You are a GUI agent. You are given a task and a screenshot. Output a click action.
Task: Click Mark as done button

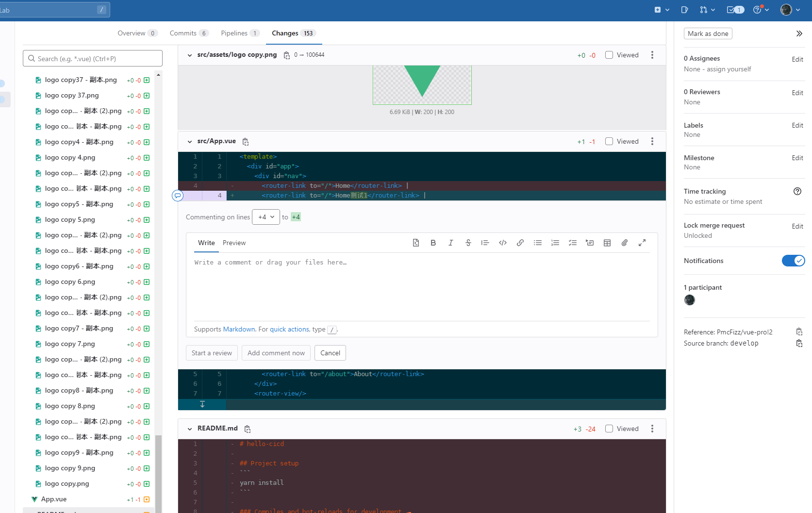point(708,33)
